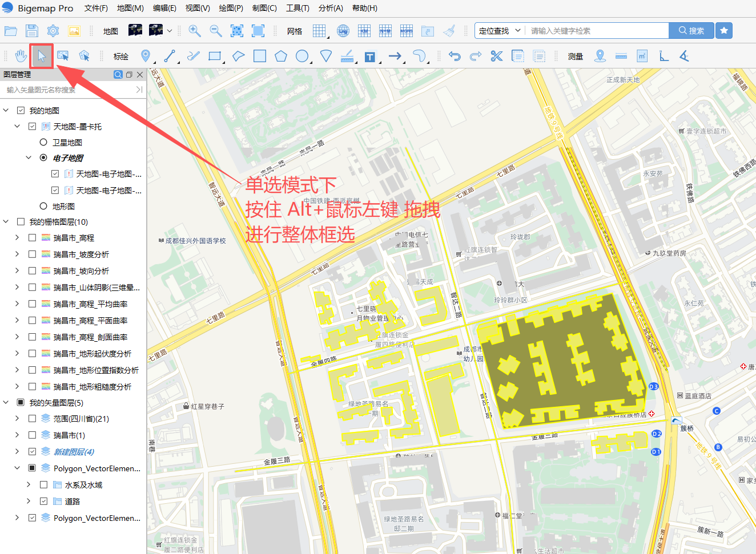Select the 卫星地图 radio button
756x554 pixels.
pos(43,142)
